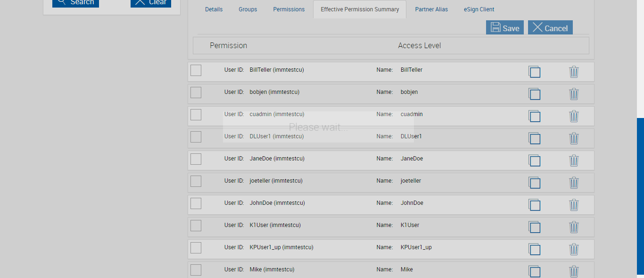Click the copy icon for JaneDoe

pyautogui.click(x=534, y=160)
